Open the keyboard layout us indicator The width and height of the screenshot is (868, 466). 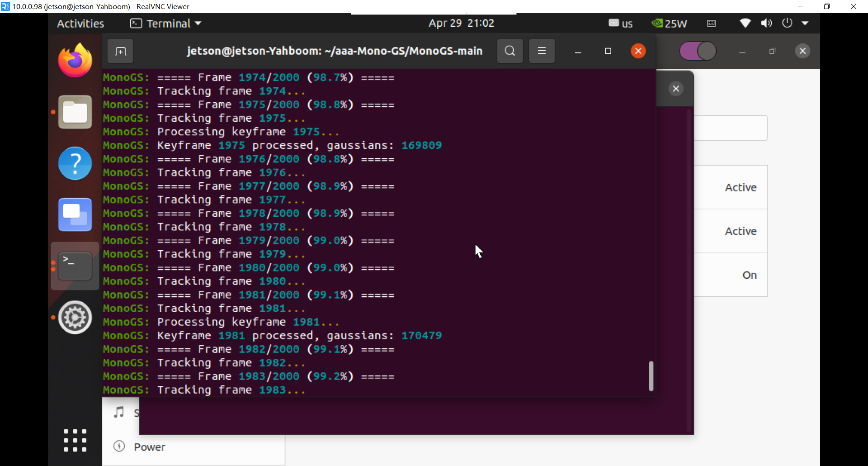click(620, 24)
